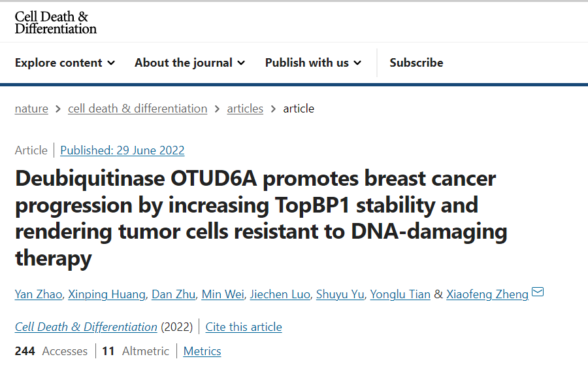Open the About the journal dropdown
Screen dimensions: 588x378
(x=189, y=63)
